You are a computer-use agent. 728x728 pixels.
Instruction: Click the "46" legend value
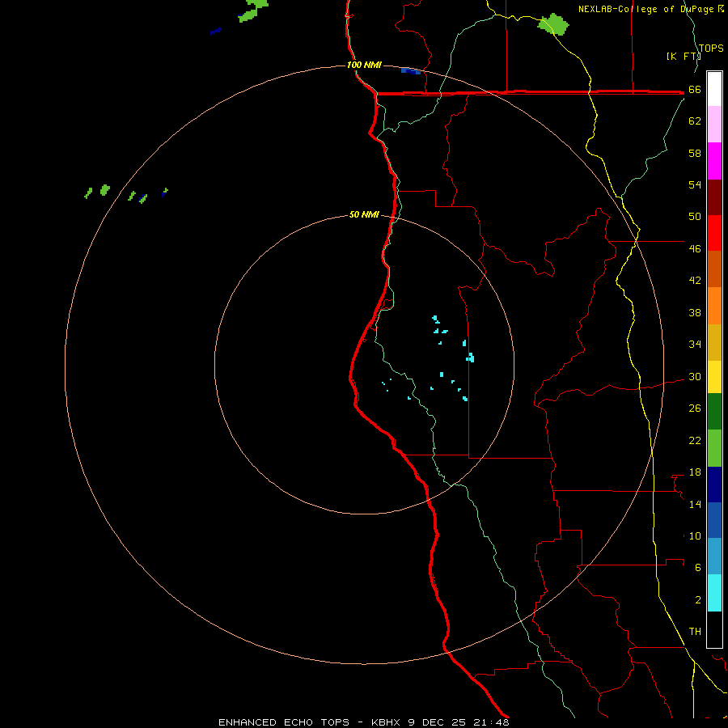695,248
